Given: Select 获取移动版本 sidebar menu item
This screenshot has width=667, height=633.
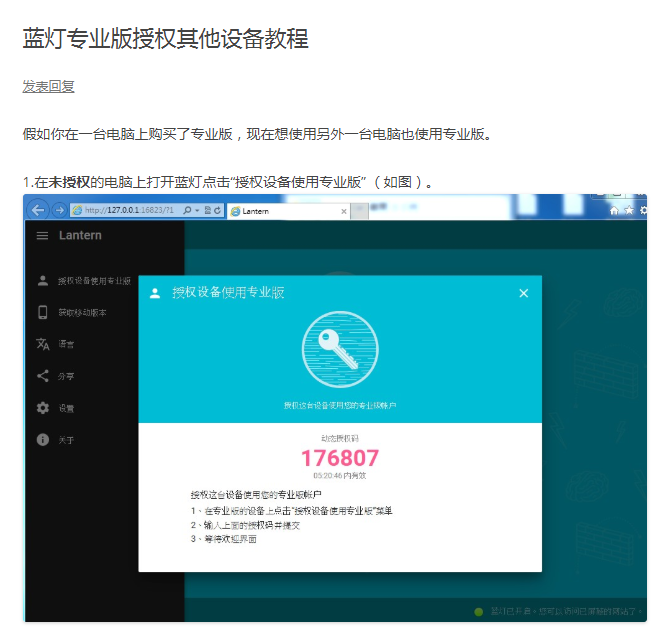Looking at the screenshot, I should coord(82,313).
